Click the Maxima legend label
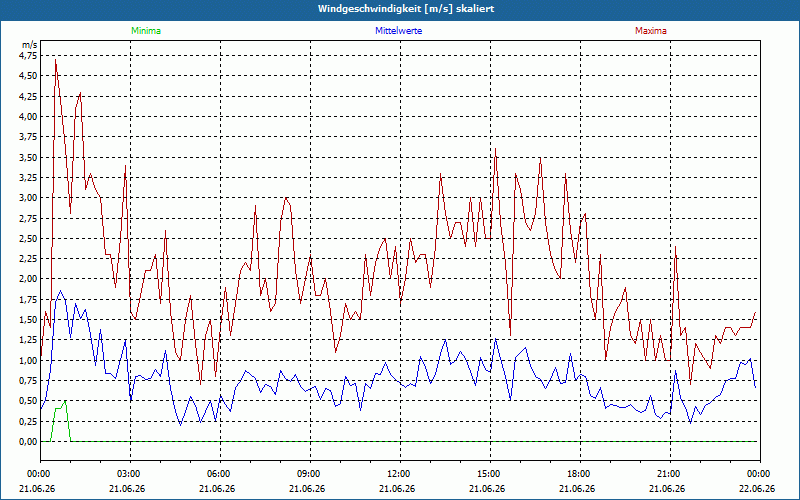This screenshot has height=500, width=800. point(651,31)
